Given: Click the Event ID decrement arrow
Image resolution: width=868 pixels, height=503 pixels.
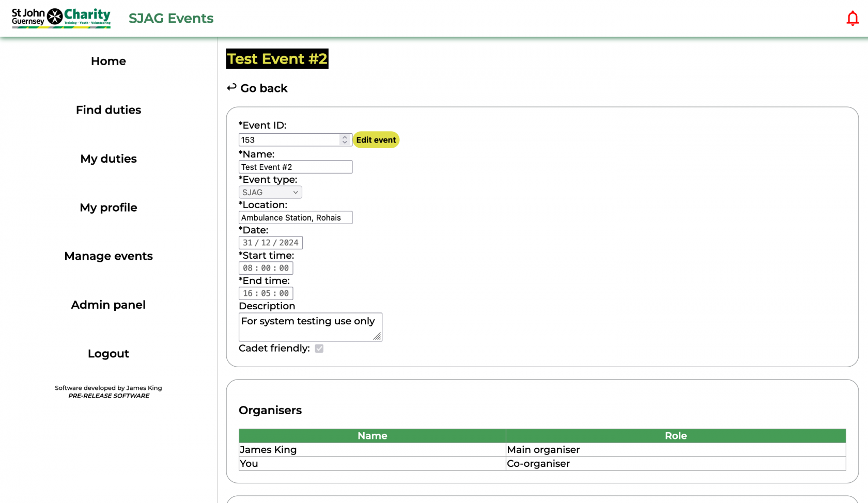Looking at the screenshot, I should coord(344,143).
